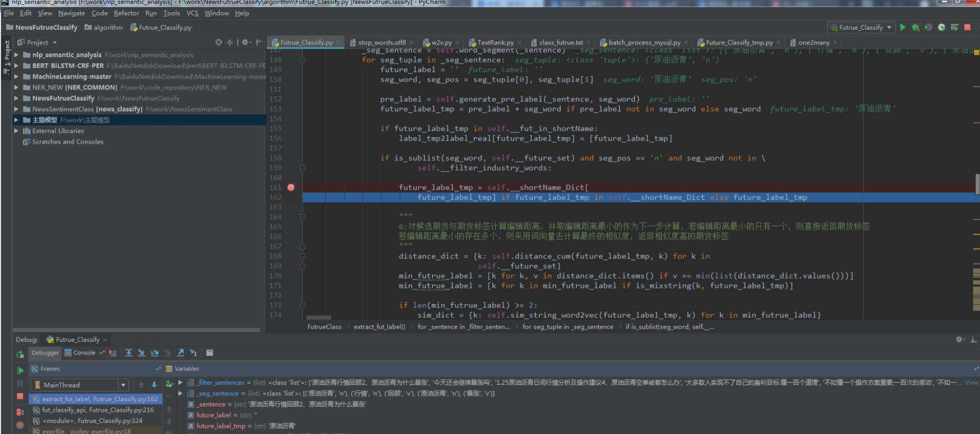980x434 pixels.
Task: Select 主题模型 folder in project tree
Action: coord(139,120)
